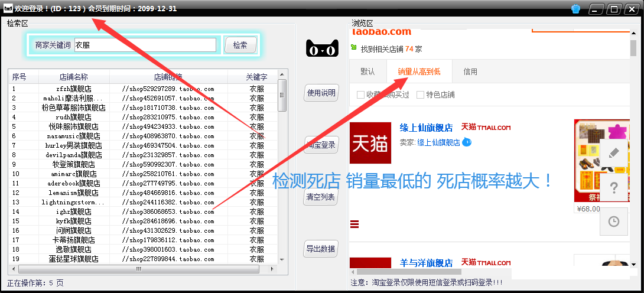644x293 pixels.
Task: Click link cell //shop590992307.taobao.com
Action: click(168, 164)
